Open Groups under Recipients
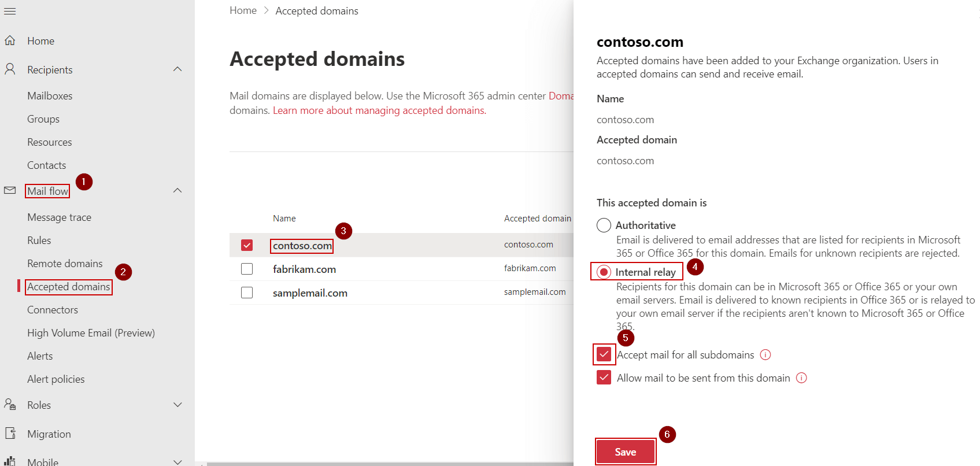Viewport: 980px width, 466px height. point(43,119)
